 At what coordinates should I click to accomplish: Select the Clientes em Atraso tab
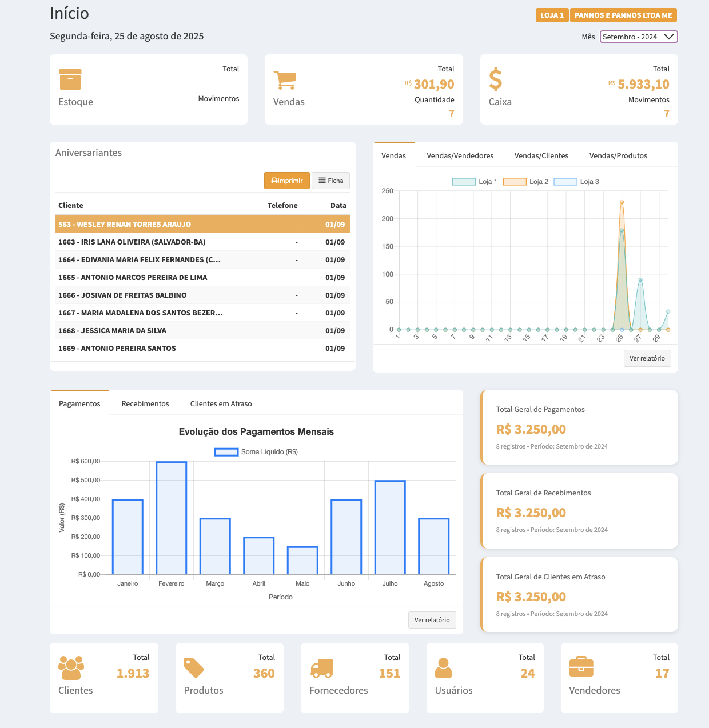coord(221,403)
